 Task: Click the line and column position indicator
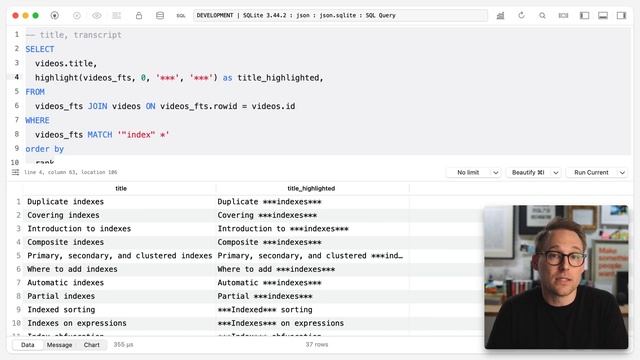[x=71, y=172]
